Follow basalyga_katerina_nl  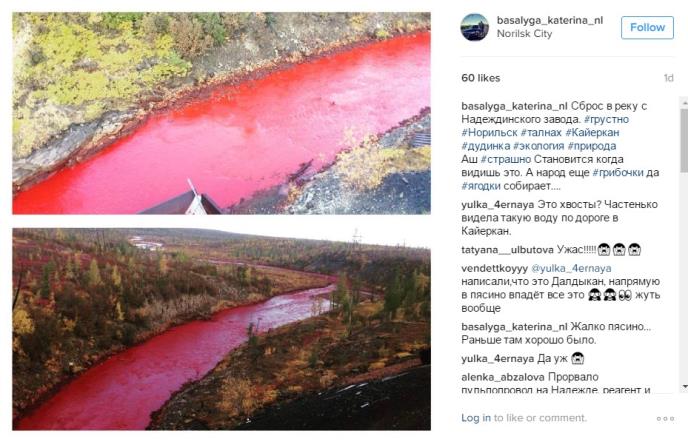(647, 27)
